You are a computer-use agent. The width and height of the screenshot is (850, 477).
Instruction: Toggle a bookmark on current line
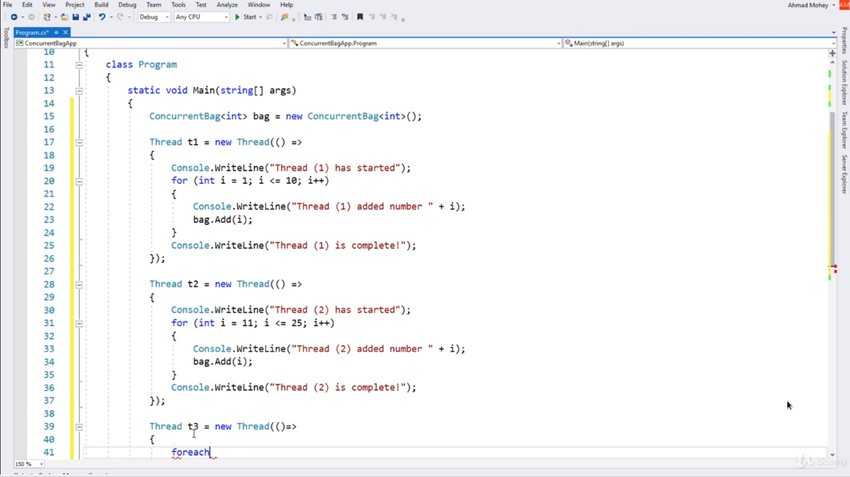360,17
